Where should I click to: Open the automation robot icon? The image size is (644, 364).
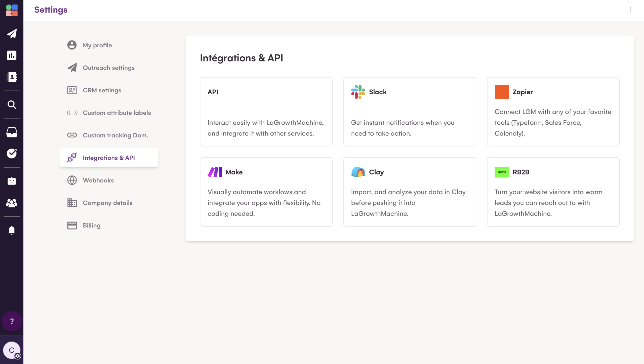[x=12, y=180]
